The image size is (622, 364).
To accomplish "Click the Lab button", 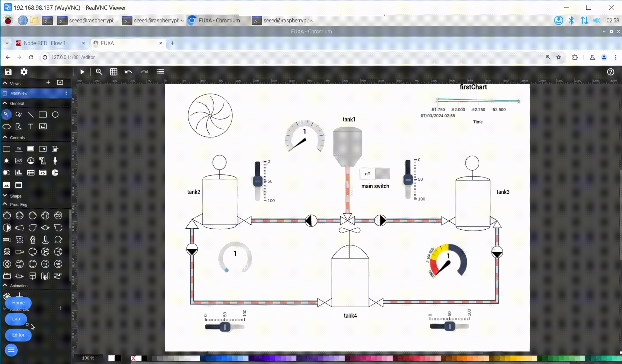I will 16,319.
